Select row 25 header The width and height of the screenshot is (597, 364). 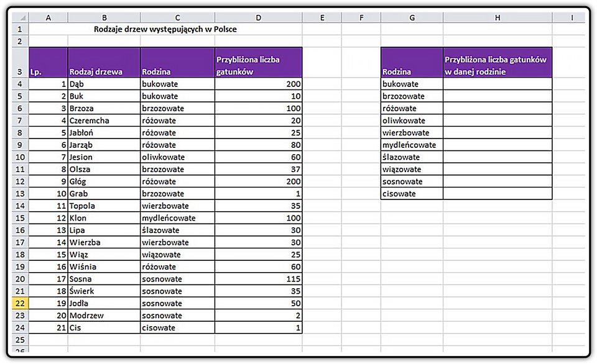[x=21, y=340]
